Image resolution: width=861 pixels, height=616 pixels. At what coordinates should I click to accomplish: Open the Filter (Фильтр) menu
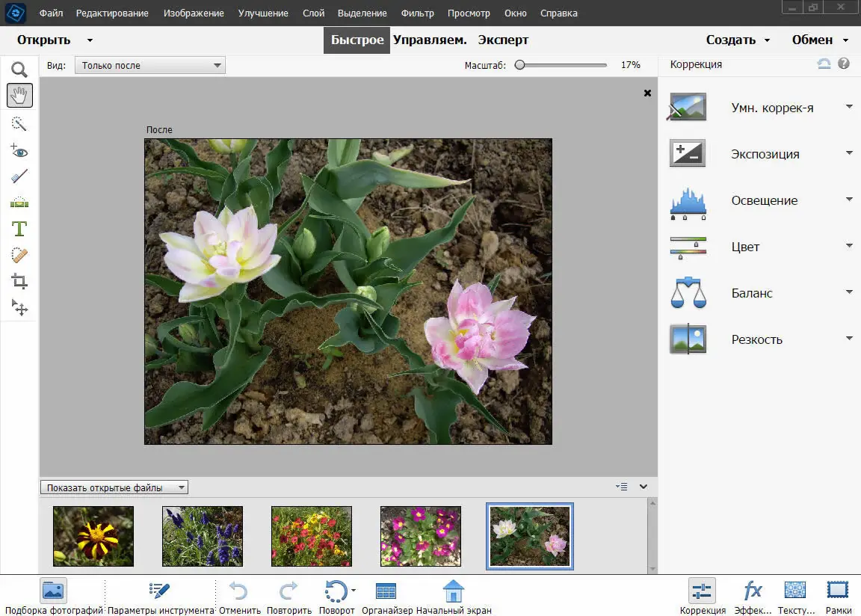point(417,13)
